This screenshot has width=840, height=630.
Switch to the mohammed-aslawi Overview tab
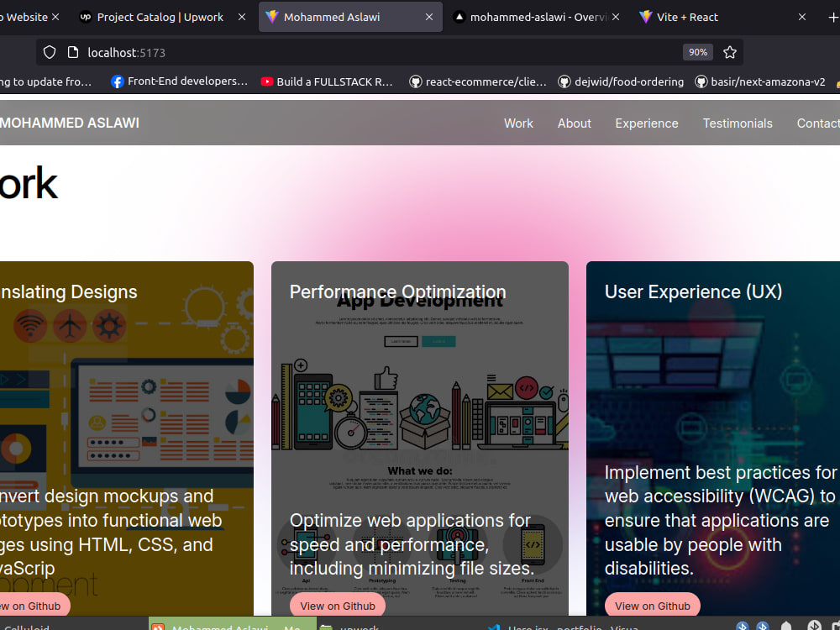538,17
